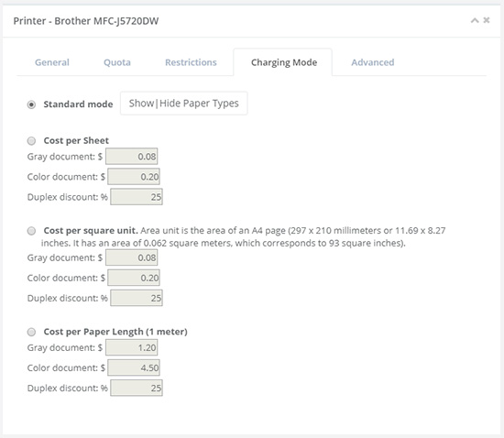Select the Cost per square unit option
504x438 pixels.
pyautogui.click(x=31, y=231)
